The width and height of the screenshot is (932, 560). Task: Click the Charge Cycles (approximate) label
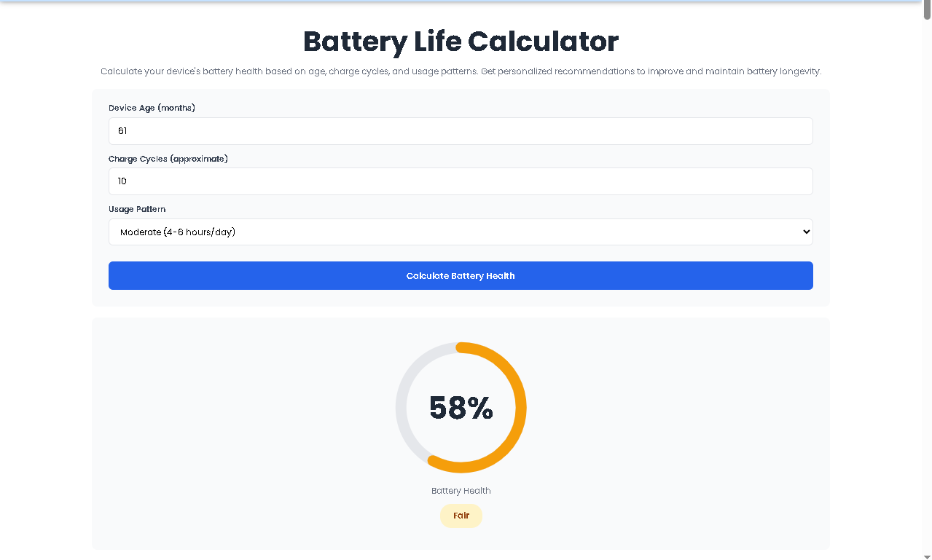click(x=168, y=158)
